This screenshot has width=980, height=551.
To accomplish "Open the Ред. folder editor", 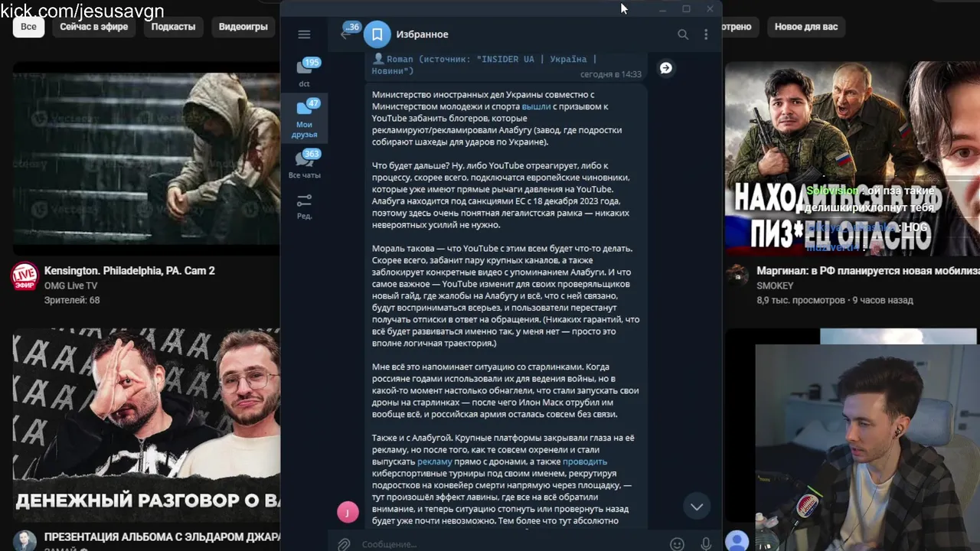I will coord(304,207).
